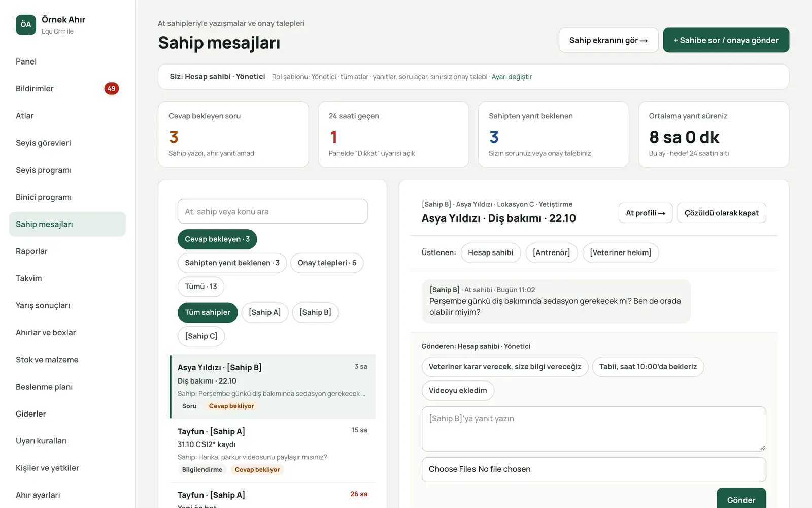Open Uyarı kuralları page
This screenshot has width=812, height=508.
[67, 441]
